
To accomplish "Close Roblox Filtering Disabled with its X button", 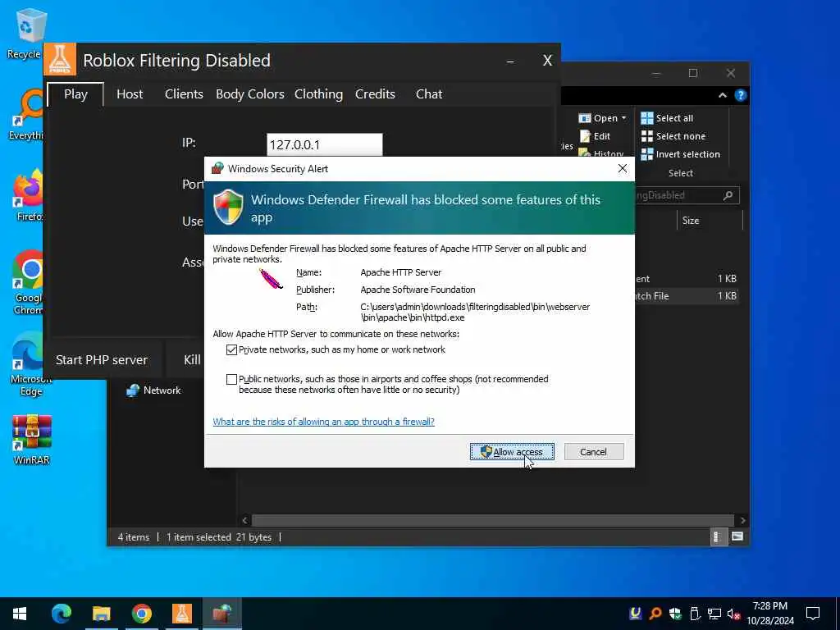I will coord(547,61).
